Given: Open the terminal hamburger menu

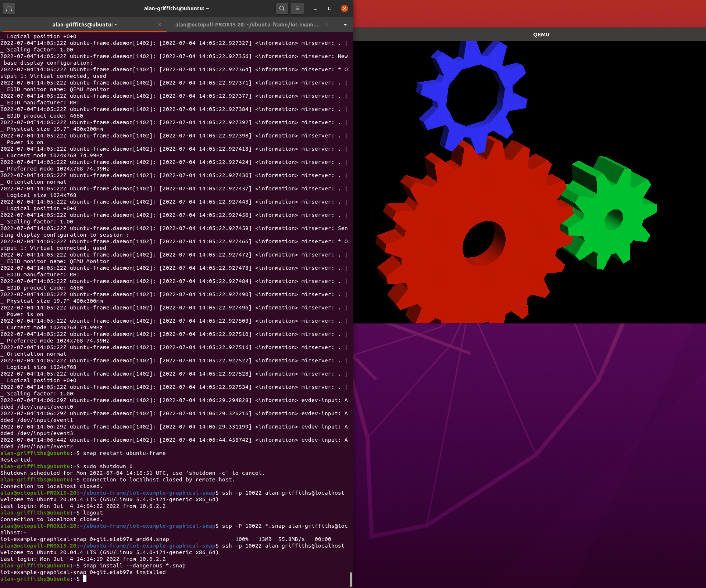Looking at the screenshot, I should click(x=297, y=8).
